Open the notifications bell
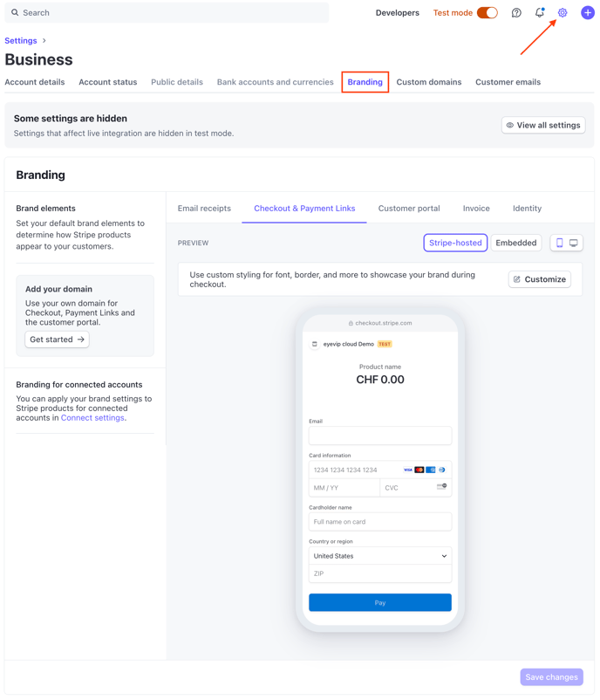The image size is (600, 700). click(539, 12)
